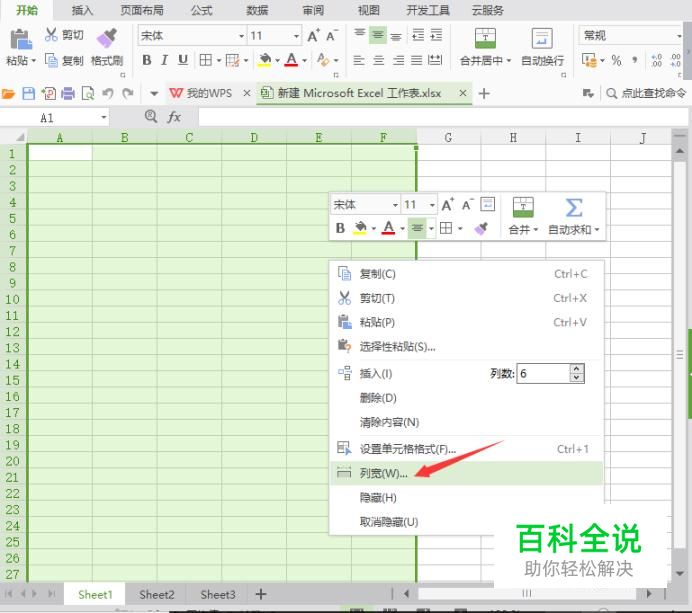Click the formula bar input field
The width and height of the screenshot is (692, 613).
point(443,117)
